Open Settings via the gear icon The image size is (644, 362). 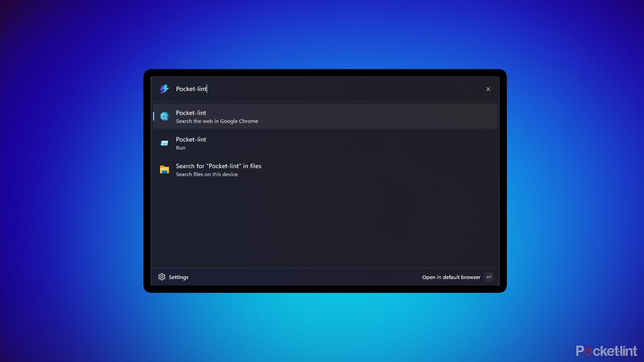[162, 277]
